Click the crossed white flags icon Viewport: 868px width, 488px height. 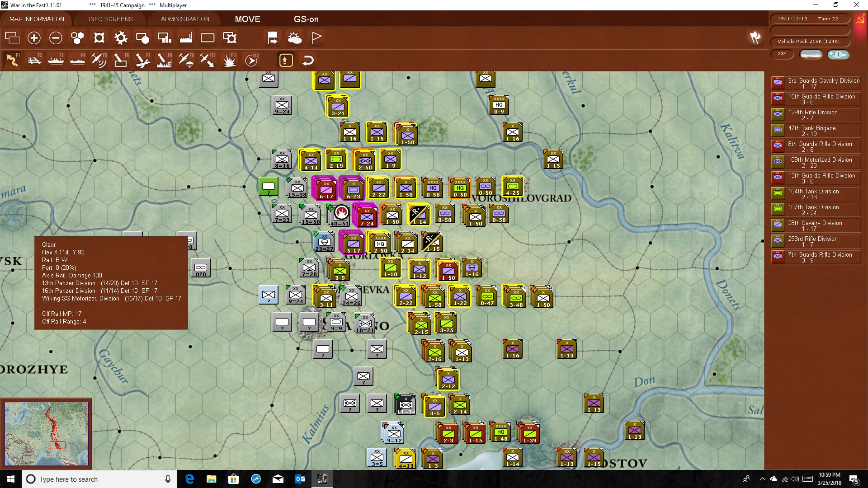coord(755,38)
